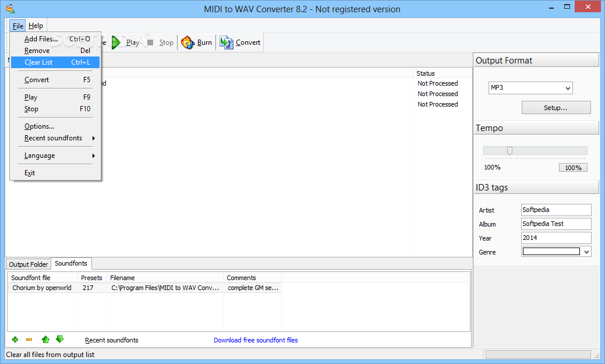Move soundfont up with green up arrow

45,340
